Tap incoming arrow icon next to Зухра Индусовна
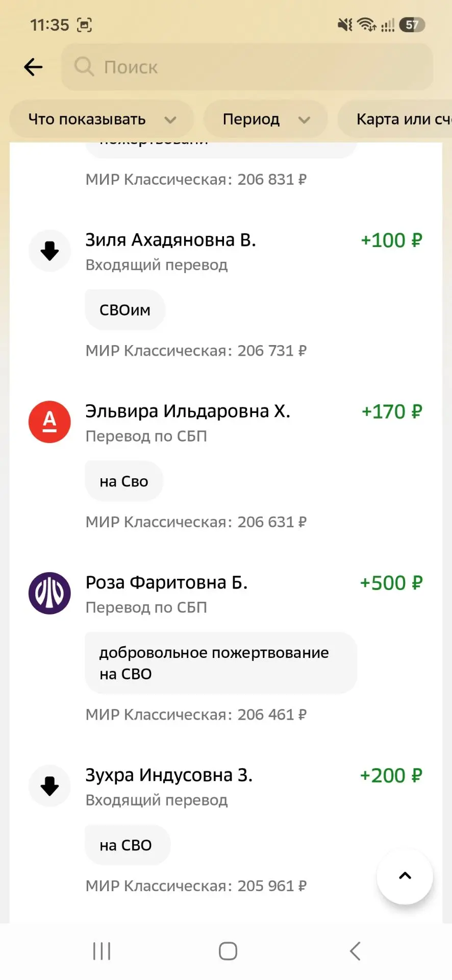Image resolution: width=452 pixels, height=980 pixels. coord(49,786)
